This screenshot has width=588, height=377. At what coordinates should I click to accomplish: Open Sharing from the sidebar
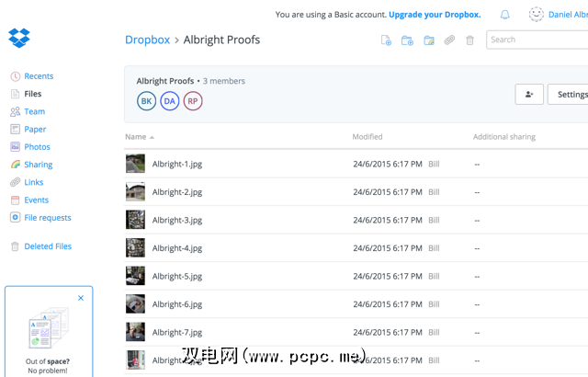tap(39, 165)
